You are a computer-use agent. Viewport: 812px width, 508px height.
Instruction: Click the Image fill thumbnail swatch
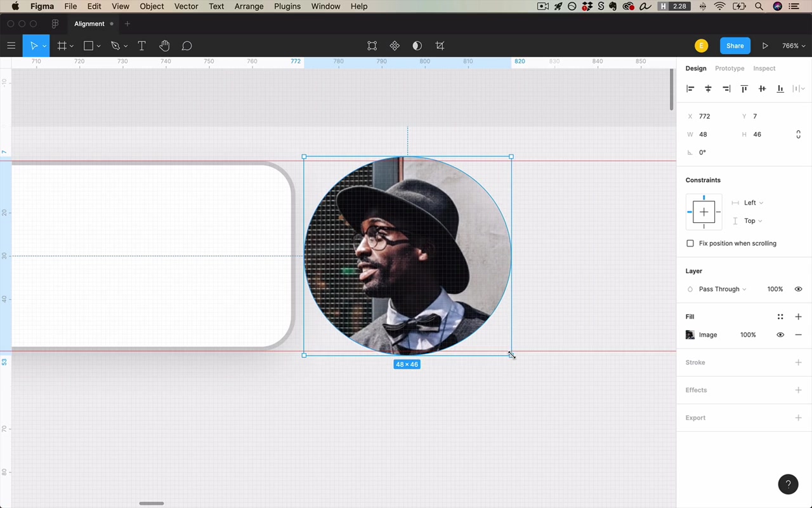690,335
